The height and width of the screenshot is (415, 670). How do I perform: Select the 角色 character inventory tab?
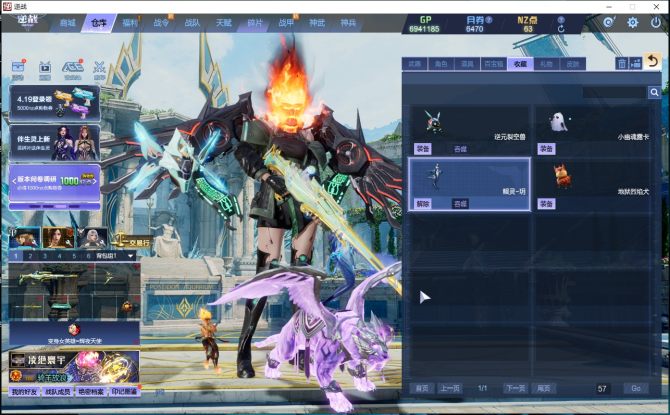441,64
